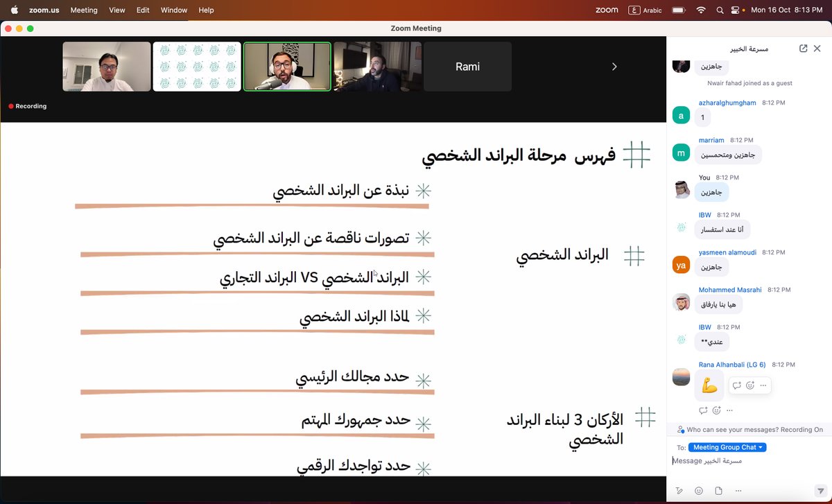Reply via the hover toolbar beside the muscle emoji
832x504 pixels.
coord(737,385)
